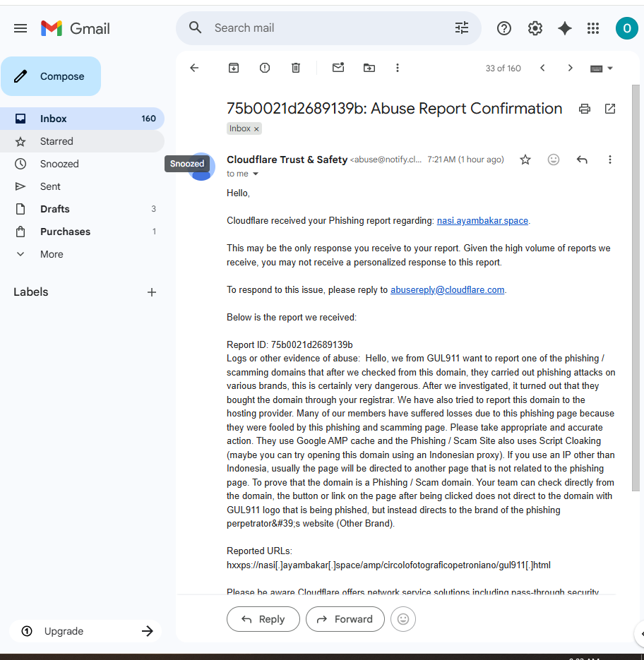Viewport: 644px width, 660px height.
Task: Report this email as spam
Action: (x=265, y=68)
